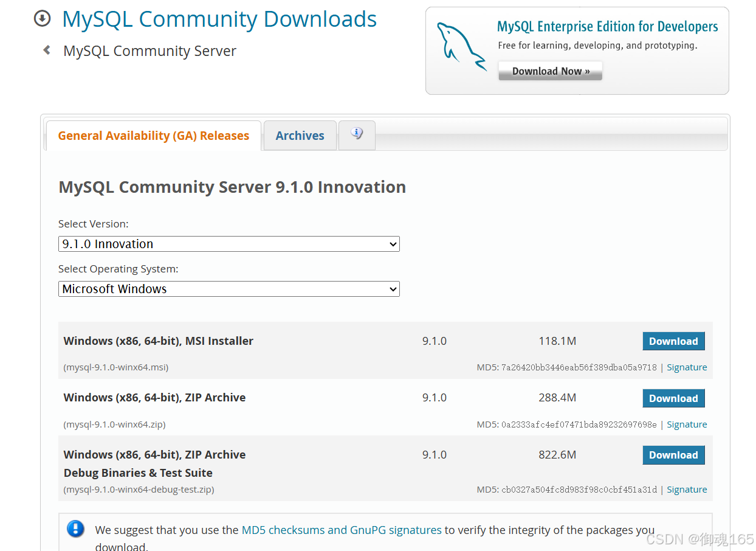Image resolution: width=756 pixels, height=551 pixels.
Task: Click the MySQL Community Server breadcrumb text
Action: 149,51
